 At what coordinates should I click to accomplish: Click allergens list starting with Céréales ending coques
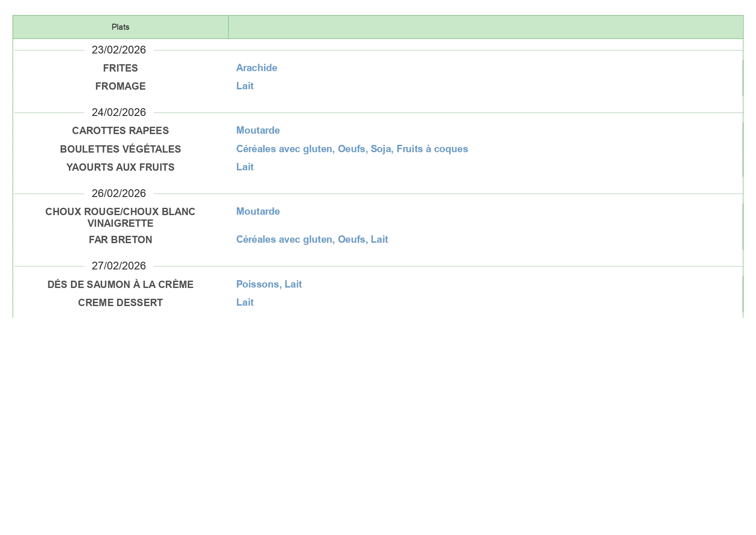(x=352, y=149)
